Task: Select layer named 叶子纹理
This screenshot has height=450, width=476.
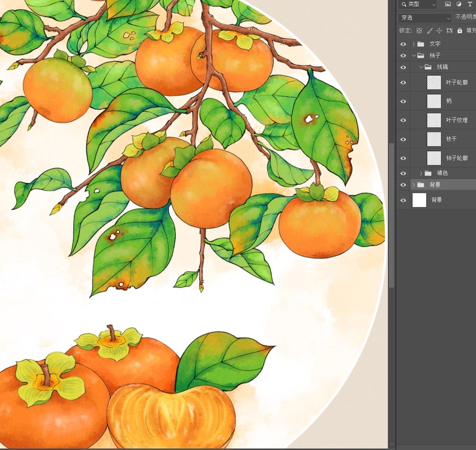Action: (457, 120)
